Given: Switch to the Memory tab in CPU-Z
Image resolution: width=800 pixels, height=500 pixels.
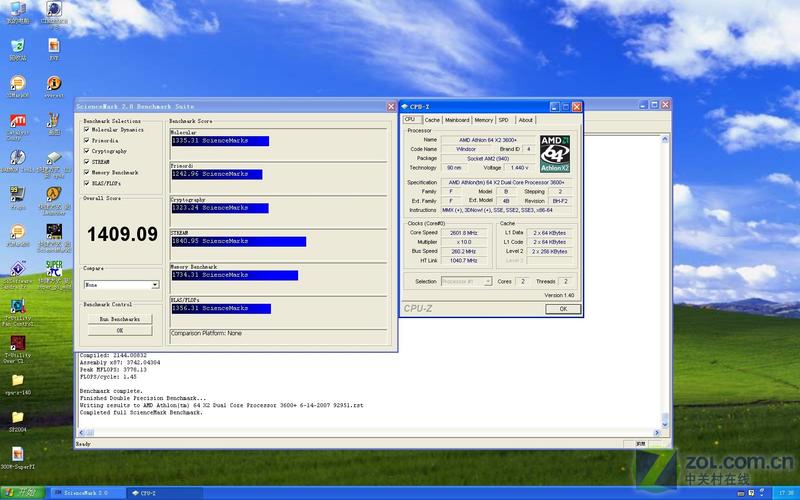Looking at the screenshot, I should coord(484,120).
